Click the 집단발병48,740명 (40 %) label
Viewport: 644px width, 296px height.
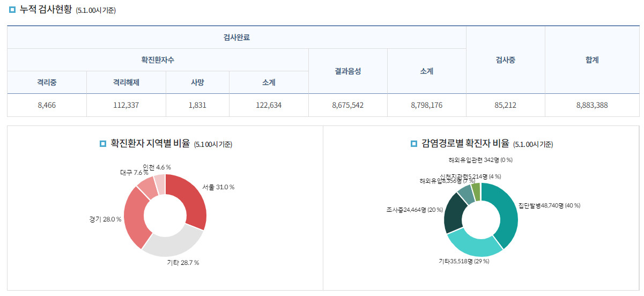tap(549, 205)
